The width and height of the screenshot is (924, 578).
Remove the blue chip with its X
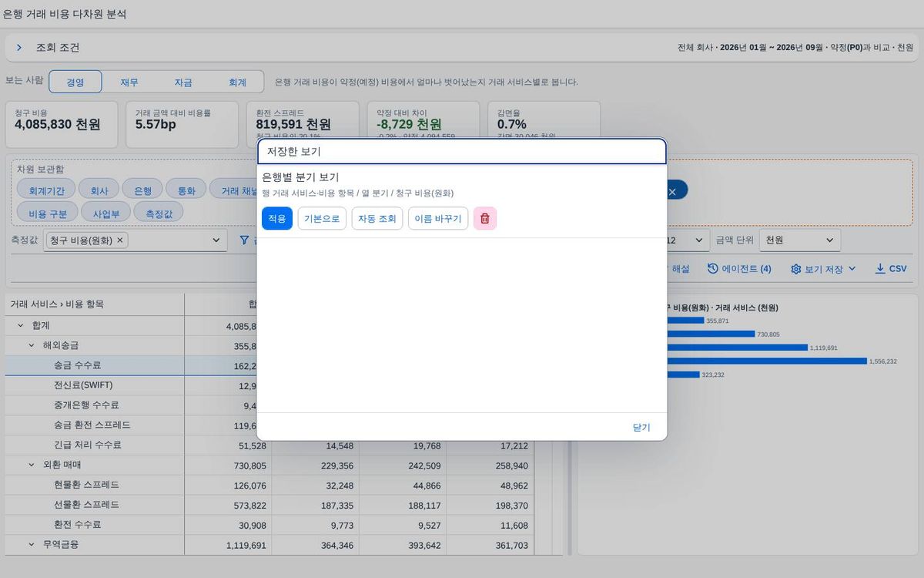coord(672,191)
